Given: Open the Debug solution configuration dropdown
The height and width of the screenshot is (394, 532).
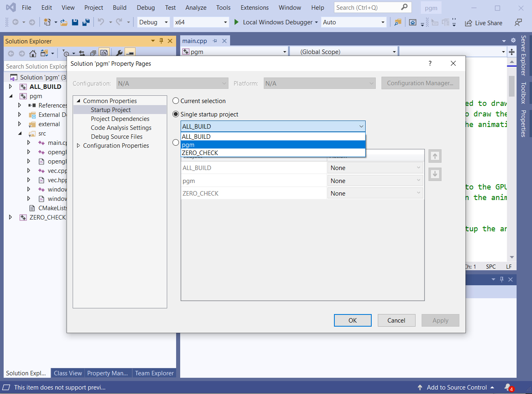Looking at the screenshot, I should 153,22.
